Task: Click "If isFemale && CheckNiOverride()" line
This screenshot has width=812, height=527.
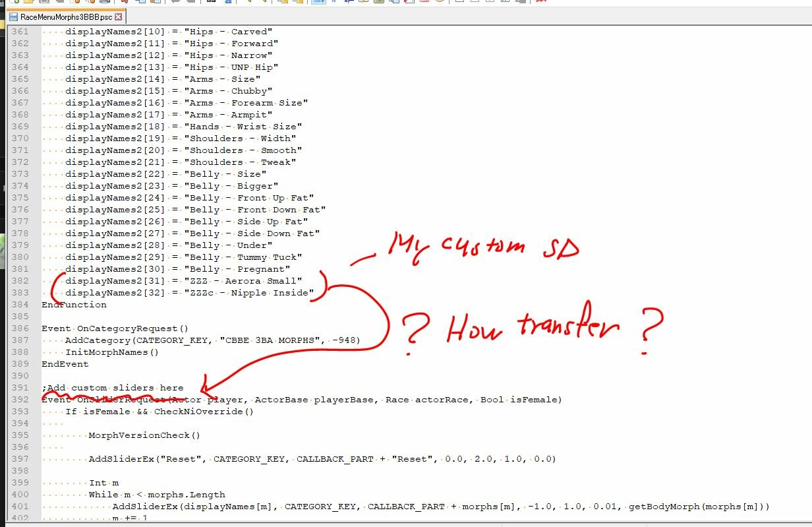Action: (159, 412)
